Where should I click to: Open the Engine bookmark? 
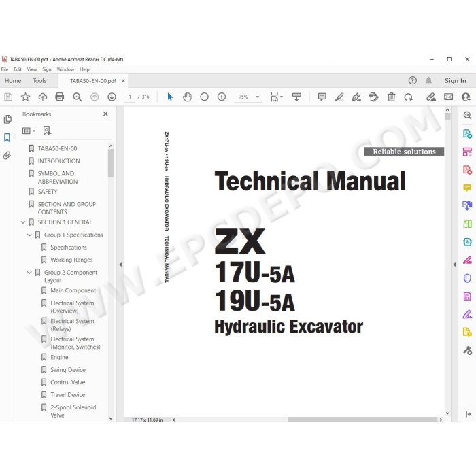[x=59, y=357]
